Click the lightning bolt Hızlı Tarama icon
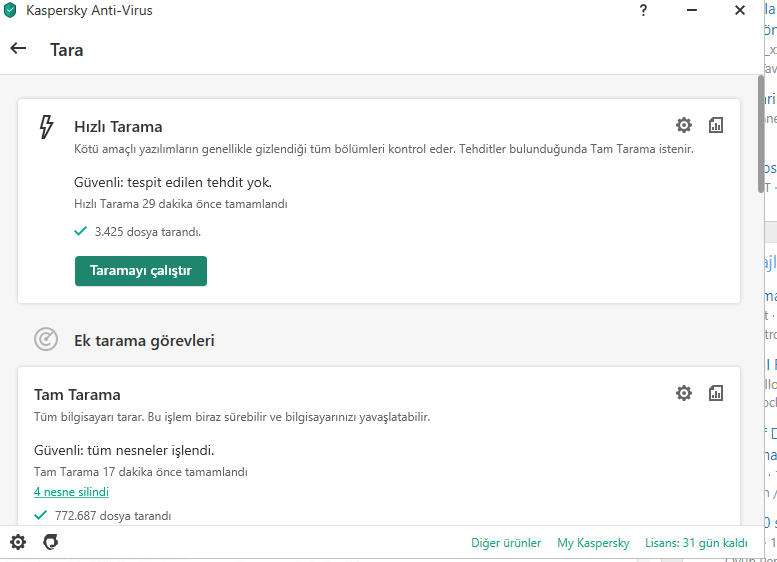 [46, 127]
